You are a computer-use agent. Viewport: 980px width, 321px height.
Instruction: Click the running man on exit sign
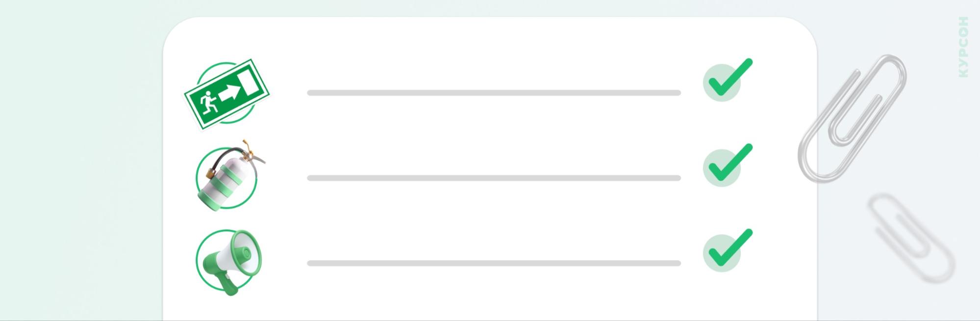tap(209, 102)
